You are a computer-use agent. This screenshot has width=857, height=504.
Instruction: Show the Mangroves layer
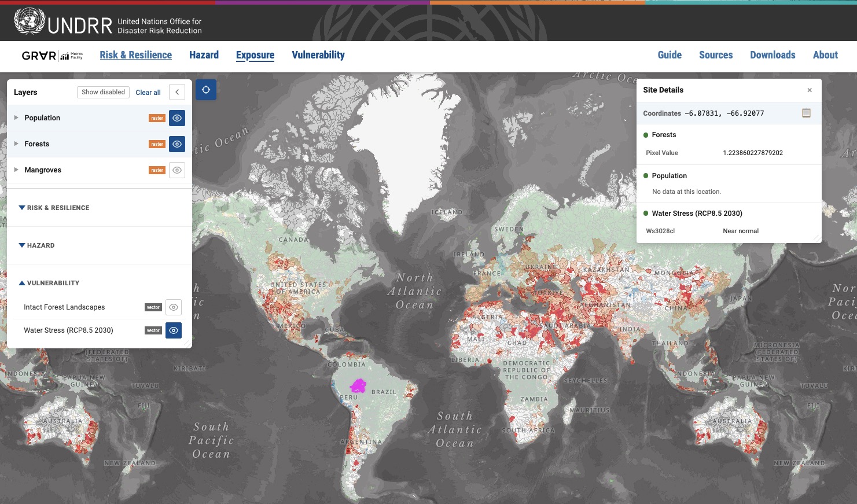click(x=177, y=170)
